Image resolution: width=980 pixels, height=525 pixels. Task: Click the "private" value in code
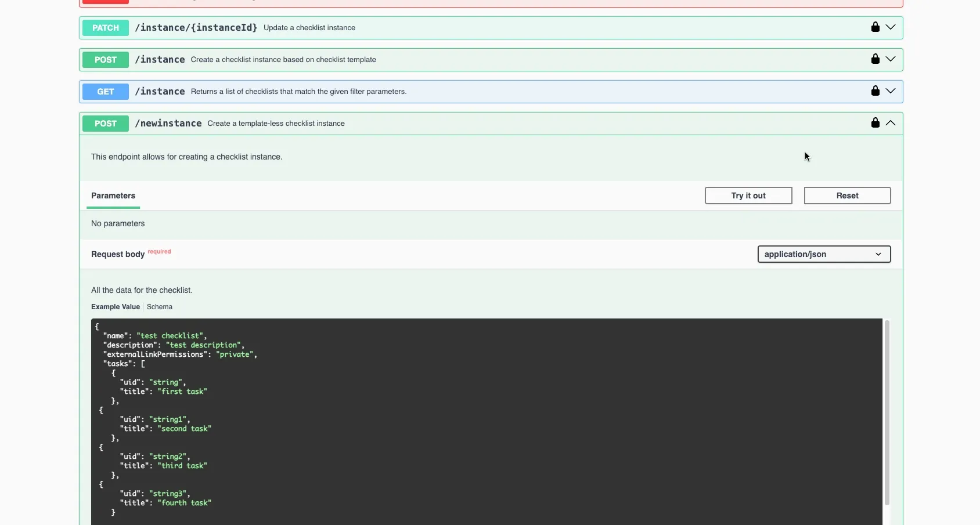[x=235, y=354]
